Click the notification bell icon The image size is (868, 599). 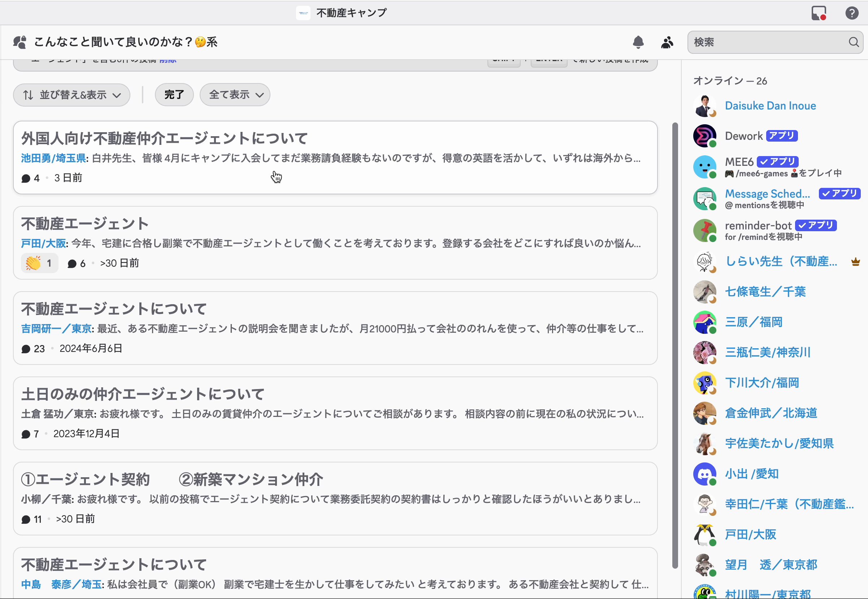tap(638, 42)
